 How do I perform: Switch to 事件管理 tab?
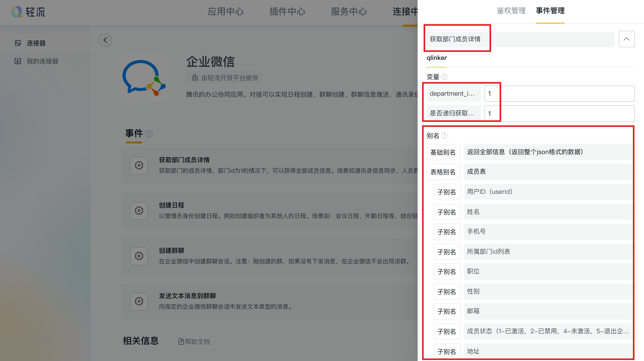[x=550, y=11]
